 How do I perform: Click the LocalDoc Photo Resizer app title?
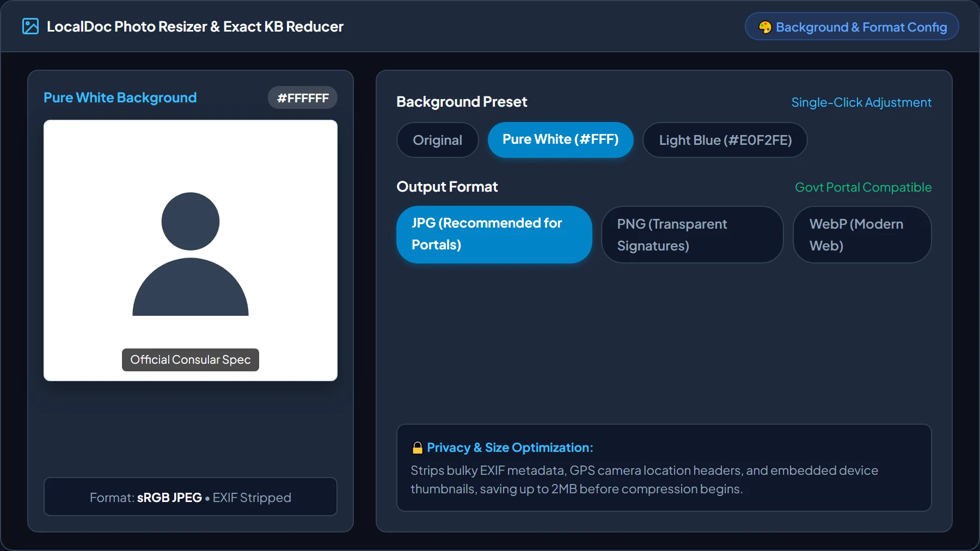195,26
